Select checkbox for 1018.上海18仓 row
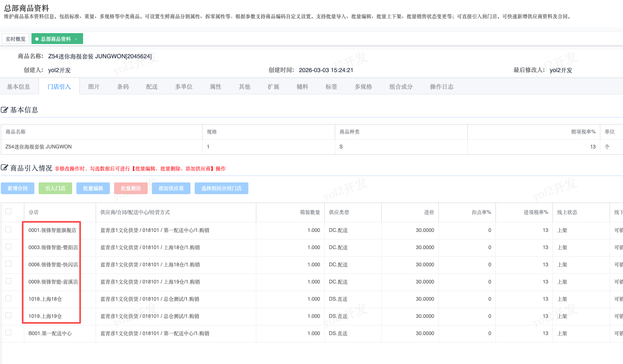 coord(8,299)
